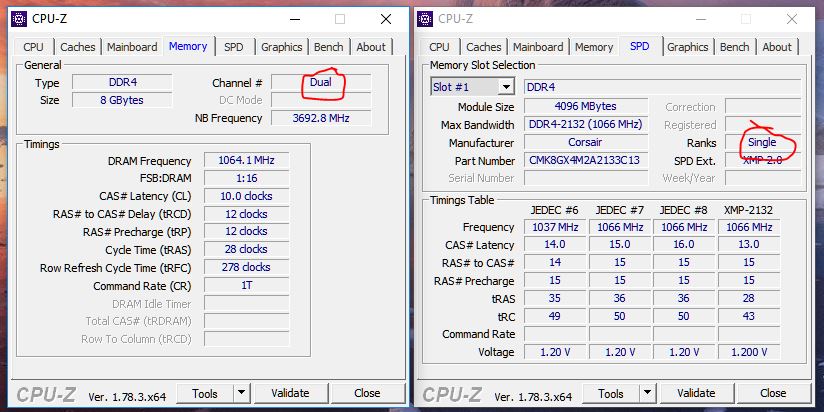The image size is (824, 412).
Task: Click the empty Serial Number field
Action: [586, 178]
